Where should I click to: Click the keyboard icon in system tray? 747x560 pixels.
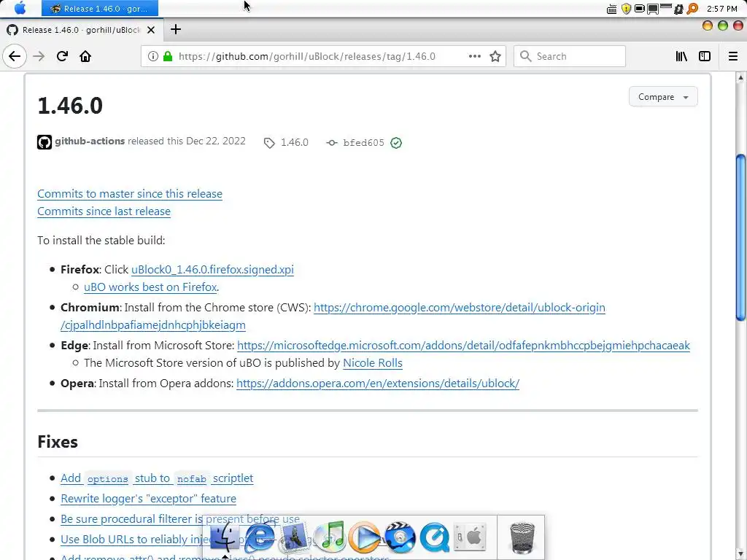point(612,9)
